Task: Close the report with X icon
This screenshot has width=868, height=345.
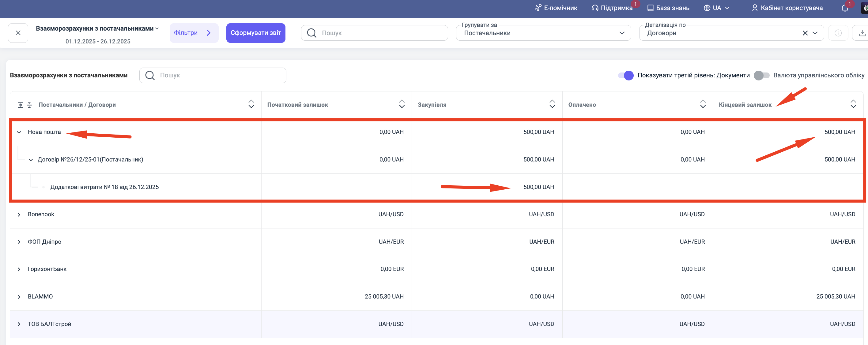Action: [x=18, y=33]
